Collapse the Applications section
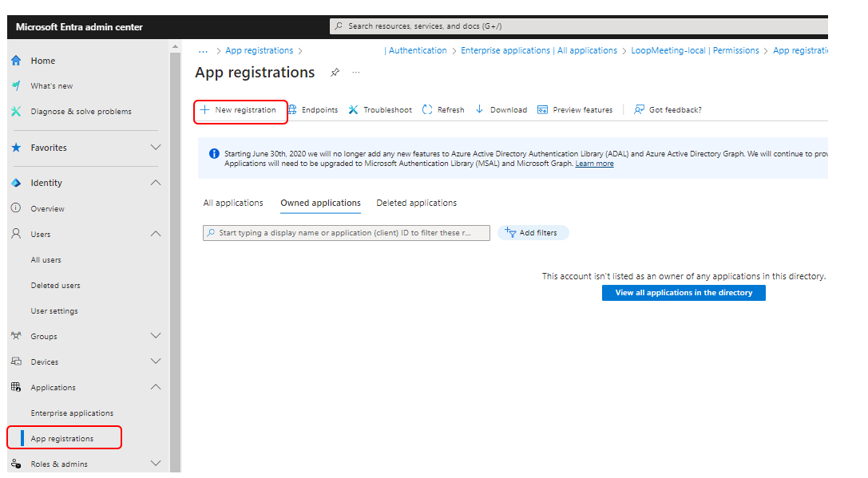Viewport: 868px width, 478px height. [156, 387]
